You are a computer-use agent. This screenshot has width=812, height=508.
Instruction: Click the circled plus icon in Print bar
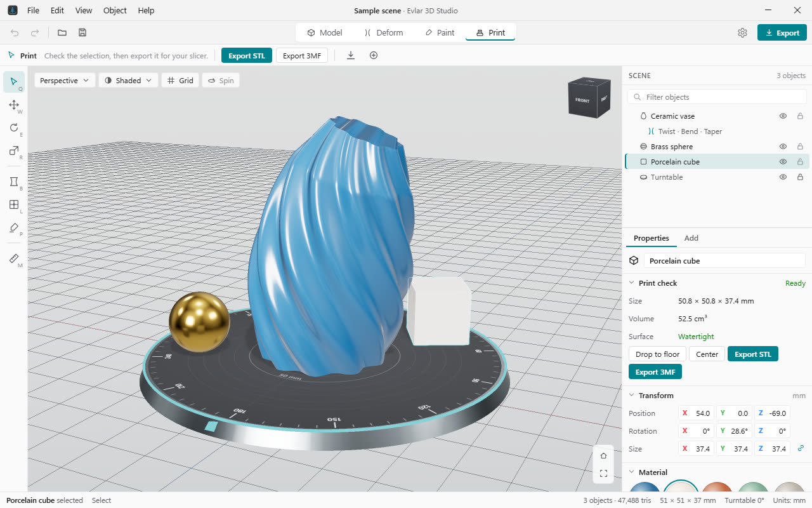pyautogui.click(x=374, y=55)
